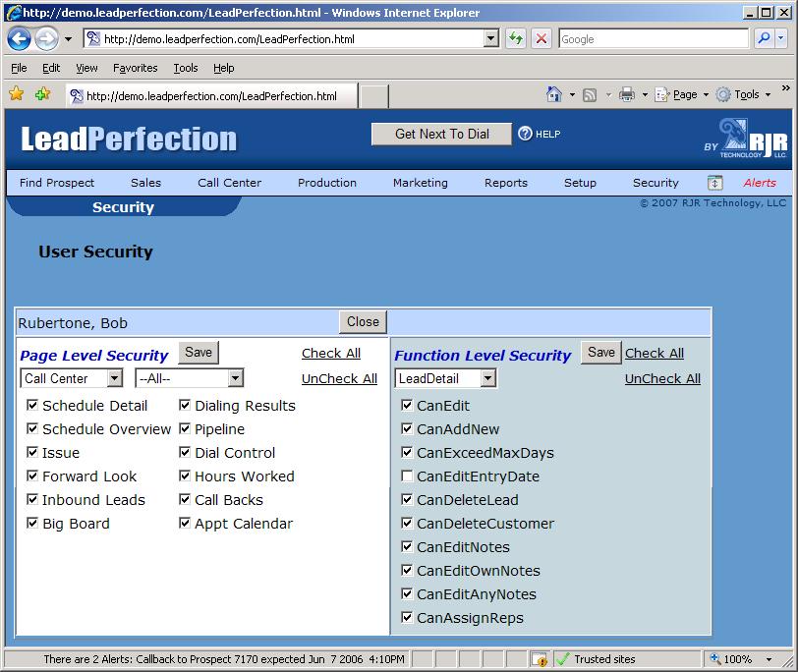Toggle the Pipeline checkbox
Screen dimensions: 798x672
click(x=185, y=428)
